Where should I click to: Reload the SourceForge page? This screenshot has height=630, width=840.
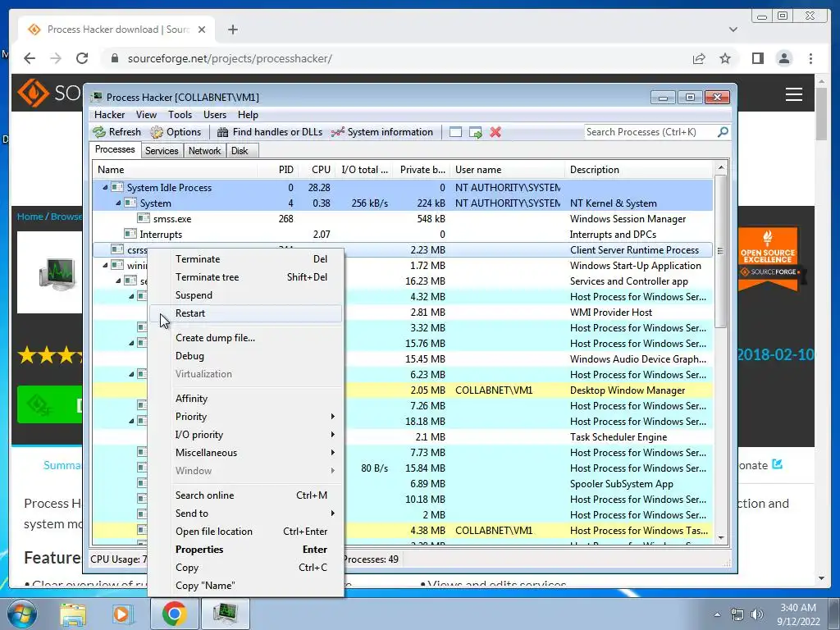click(x=82, y=58)
